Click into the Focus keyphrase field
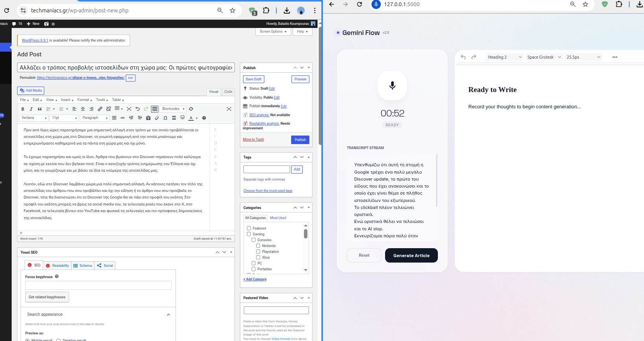The image size is (644, 341). coord(98,285)
